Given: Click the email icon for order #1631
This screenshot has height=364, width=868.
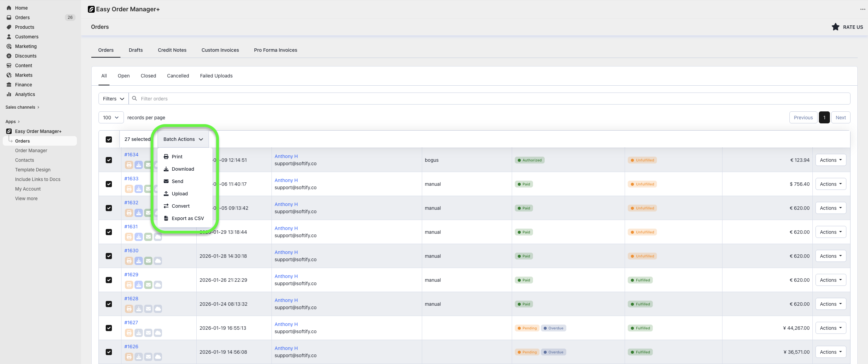Looking at the screenshot, I should 148,237.
